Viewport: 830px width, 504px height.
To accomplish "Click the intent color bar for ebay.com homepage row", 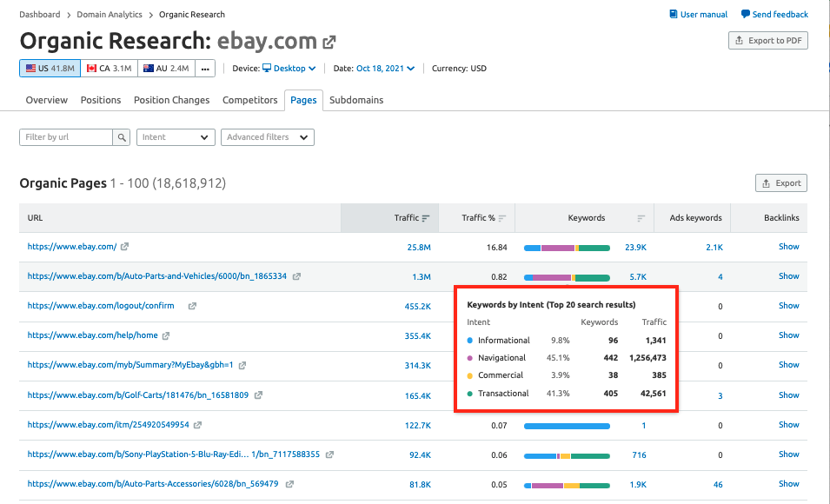I will [x=567, y=248].
